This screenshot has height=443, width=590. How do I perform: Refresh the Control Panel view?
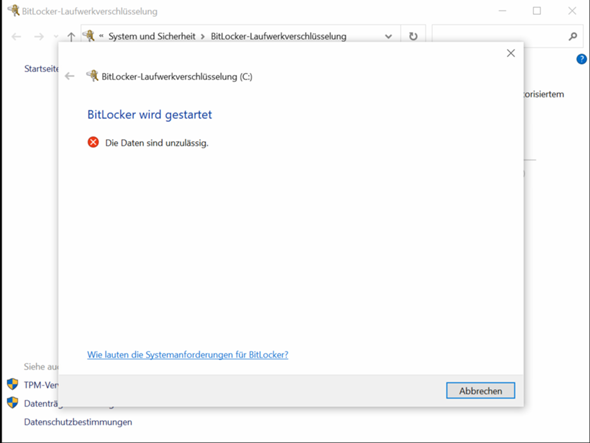click(413, 36)
